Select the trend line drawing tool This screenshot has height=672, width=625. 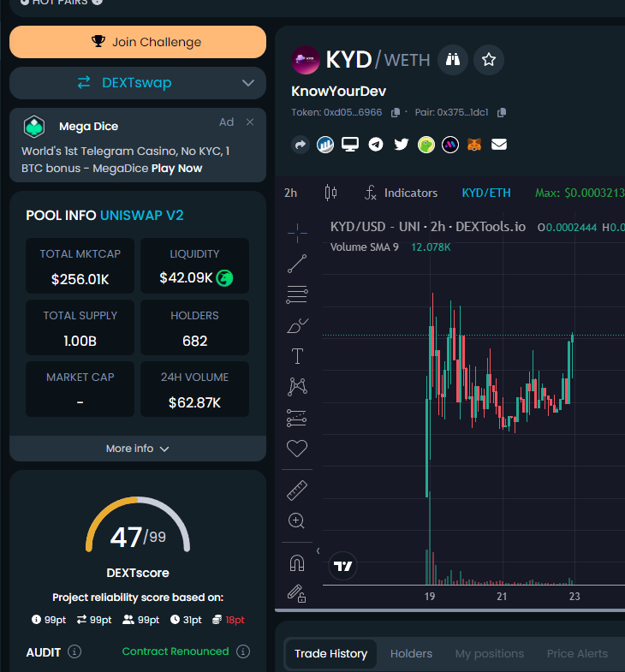[297, 264]
